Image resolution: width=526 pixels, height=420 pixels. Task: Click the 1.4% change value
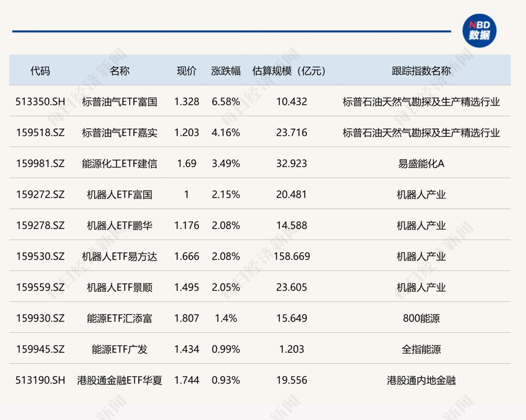[226, 318]
